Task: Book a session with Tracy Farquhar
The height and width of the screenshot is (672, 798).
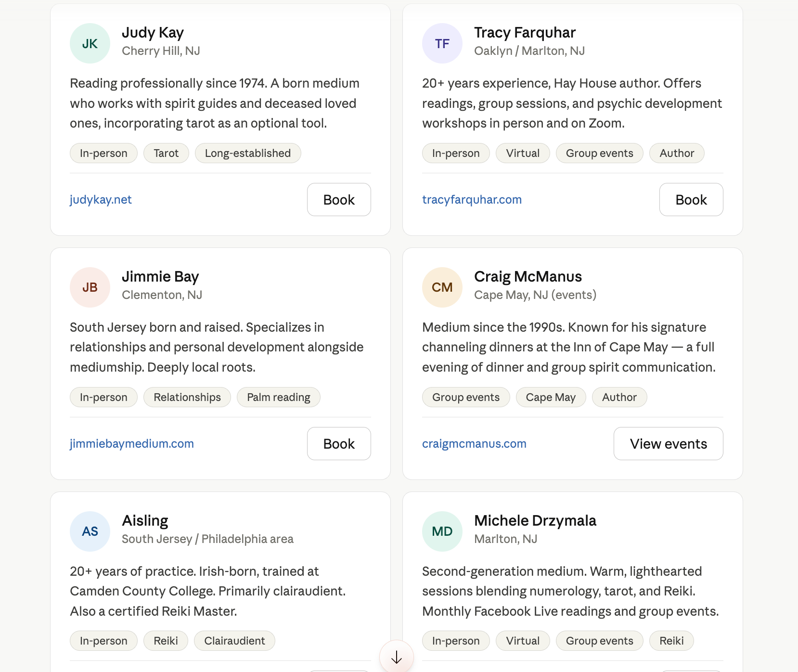Action: (691, 200)
